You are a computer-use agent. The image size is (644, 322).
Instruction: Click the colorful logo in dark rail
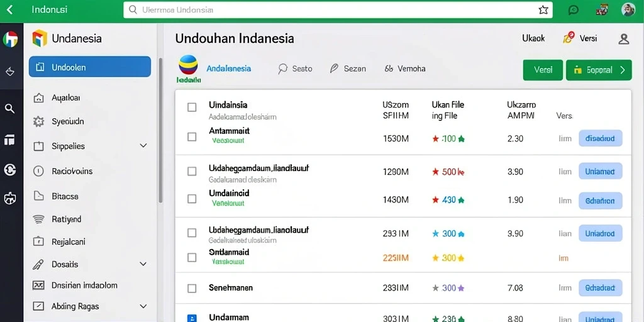click(10, 40)
